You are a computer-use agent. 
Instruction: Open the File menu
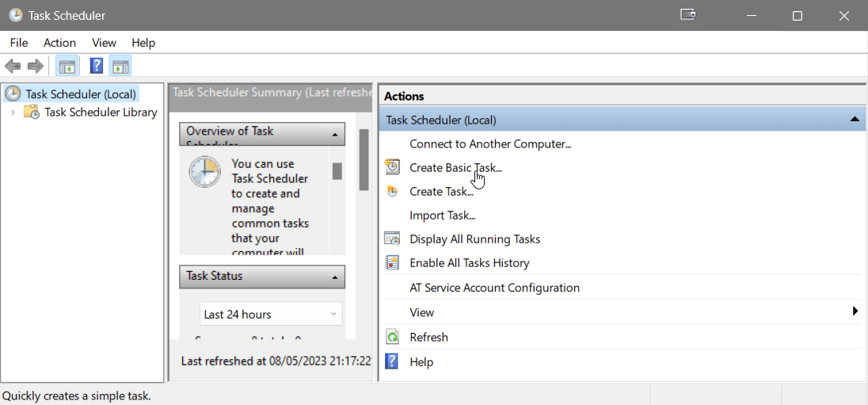pyautogui.click(x=19, y=43)
